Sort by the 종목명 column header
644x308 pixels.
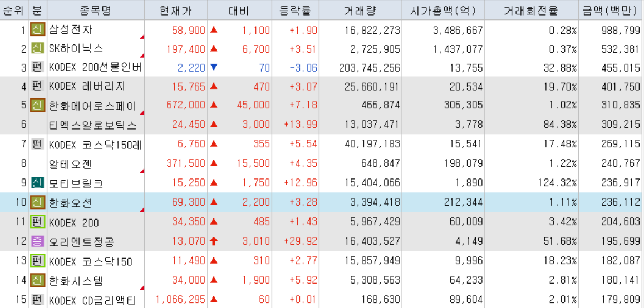[96, 10]
